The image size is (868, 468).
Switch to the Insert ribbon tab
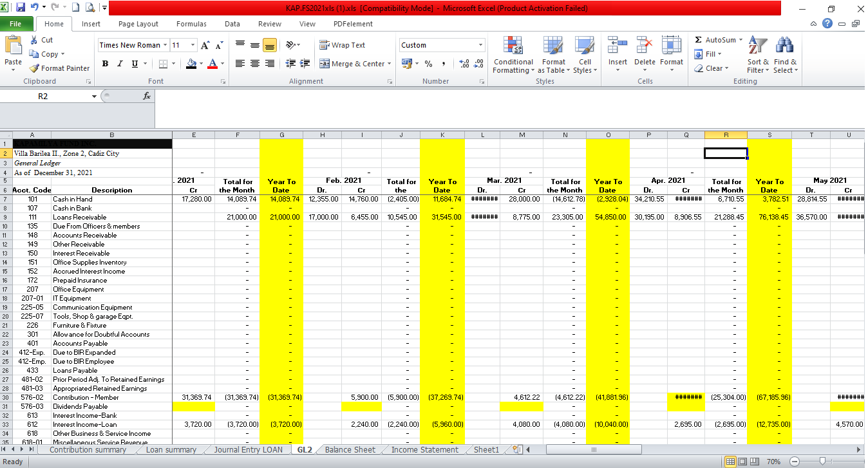click(x=91, y=24)
